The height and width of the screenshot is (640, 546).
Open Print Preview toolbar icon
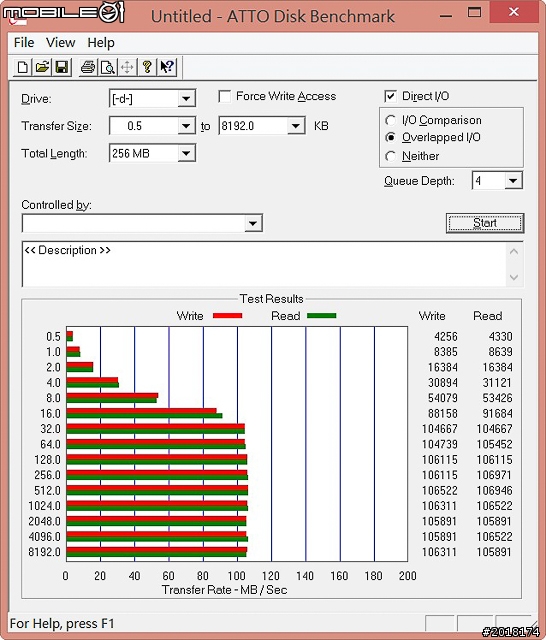[107, 67]
